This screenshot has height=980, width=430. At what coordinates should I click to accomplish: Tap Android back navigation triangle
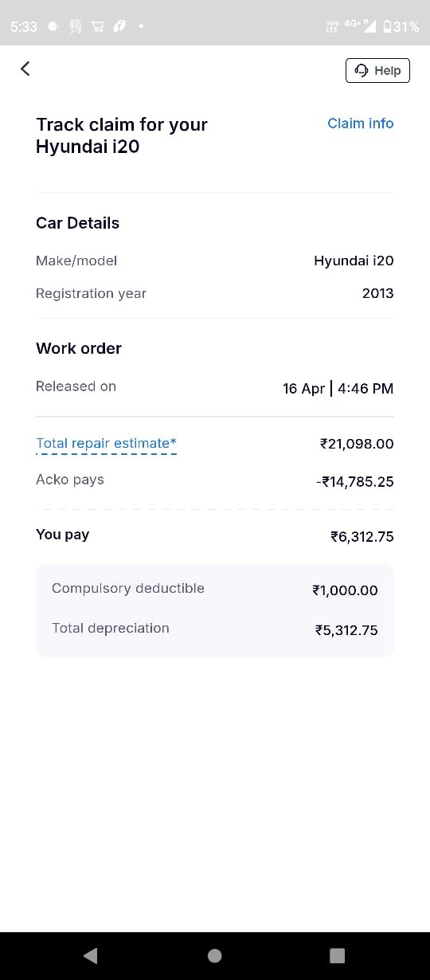tap(90, 955)
